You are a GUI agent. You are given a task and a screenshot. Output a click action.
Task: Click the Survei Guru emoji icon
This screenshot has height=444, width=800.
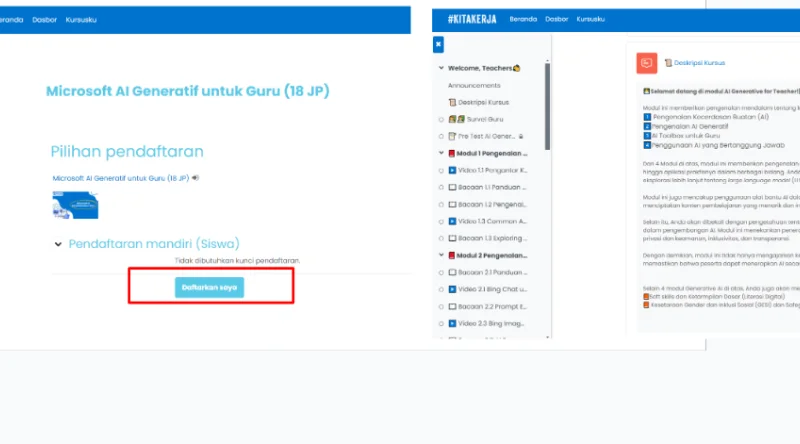click(457, 119)
